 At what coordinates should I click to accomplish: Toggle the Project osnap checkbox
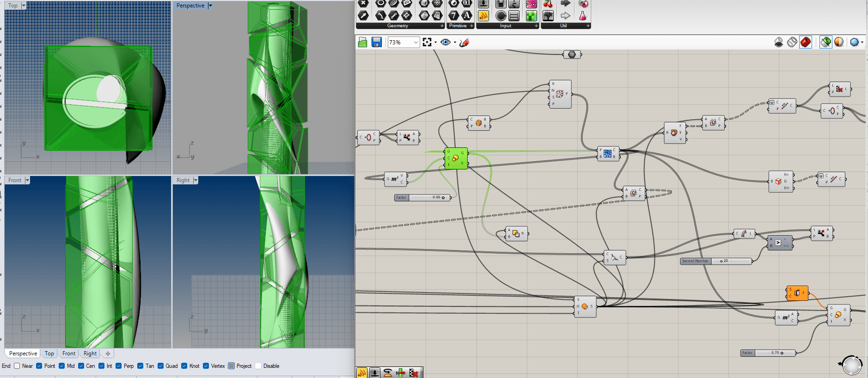point(232,366)
